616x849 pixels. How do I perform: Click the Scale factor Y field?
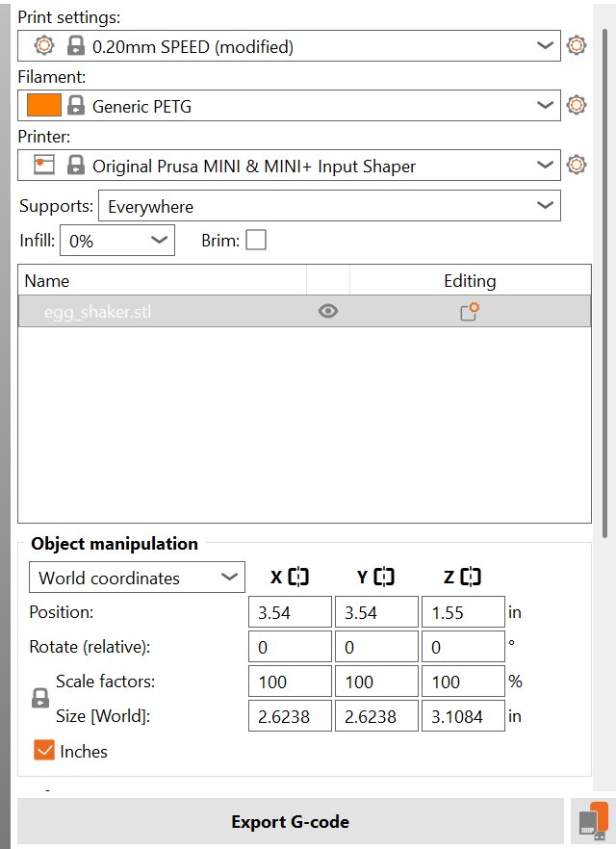376,682
